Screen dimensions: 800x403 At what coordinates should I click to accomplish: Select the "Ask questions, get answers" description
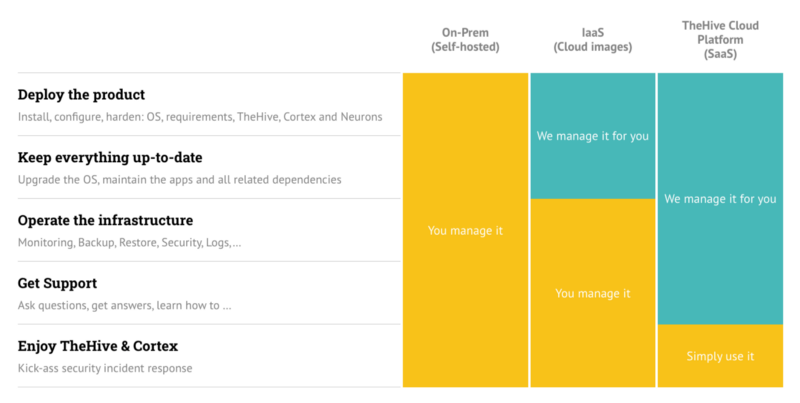pyautogui.click(x=125, y=306)
